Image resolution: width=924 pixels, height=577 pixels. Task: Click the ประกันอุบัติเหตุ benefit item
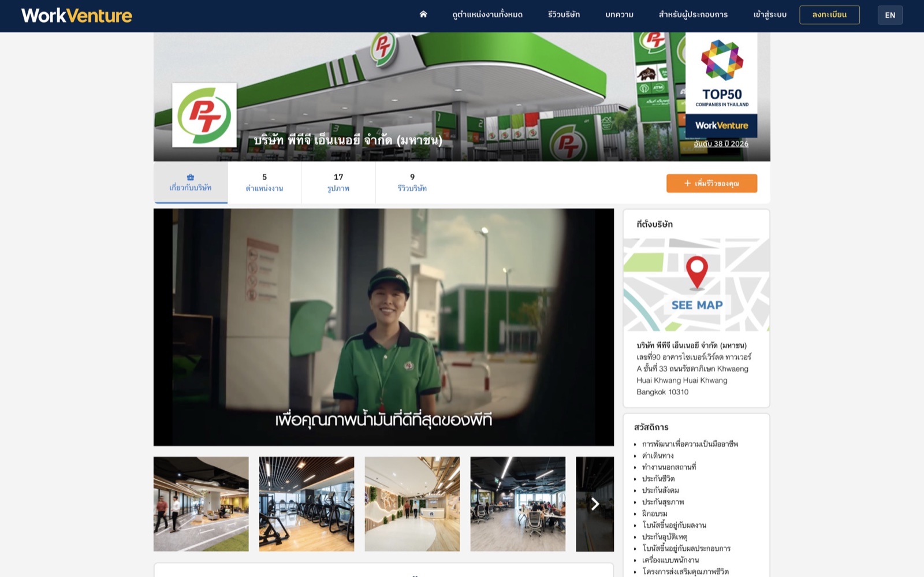665,537
